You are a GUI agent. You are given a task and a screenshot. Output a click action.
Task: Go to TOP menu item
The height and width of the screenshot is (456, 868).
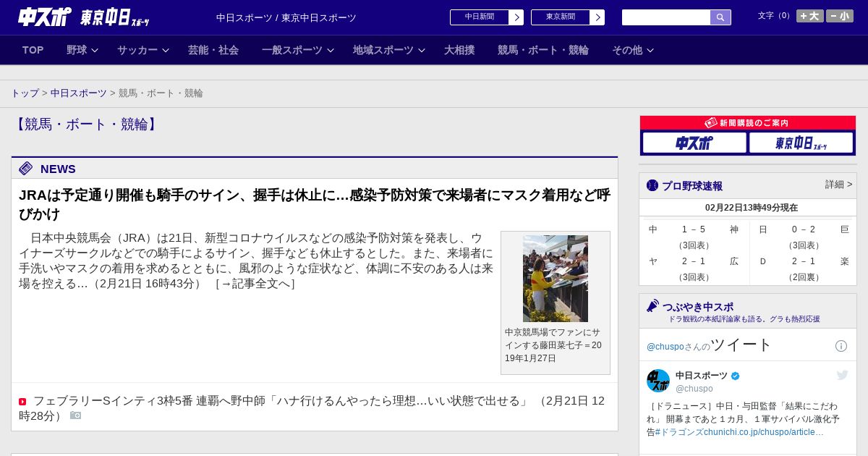[33, 50]
